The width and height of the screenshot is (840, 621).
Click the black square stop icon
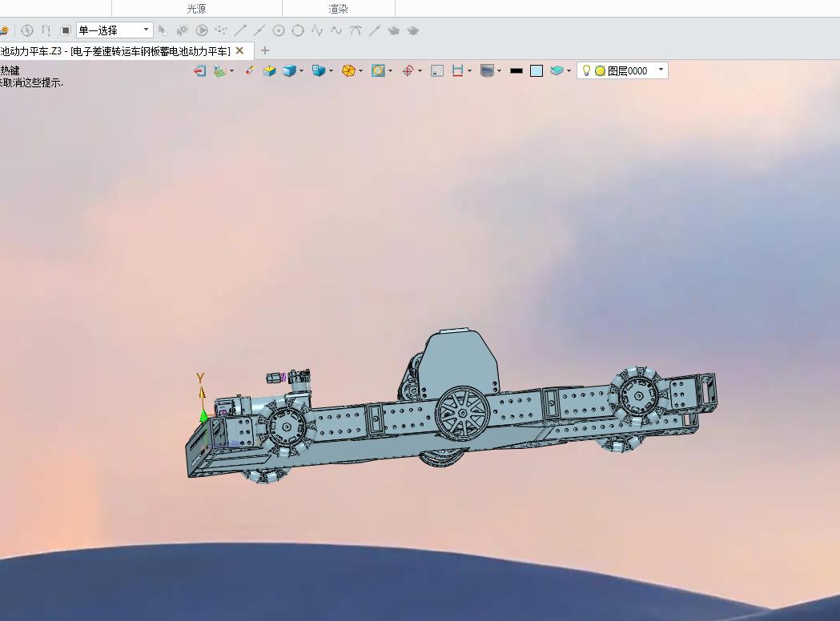[66, 30]
